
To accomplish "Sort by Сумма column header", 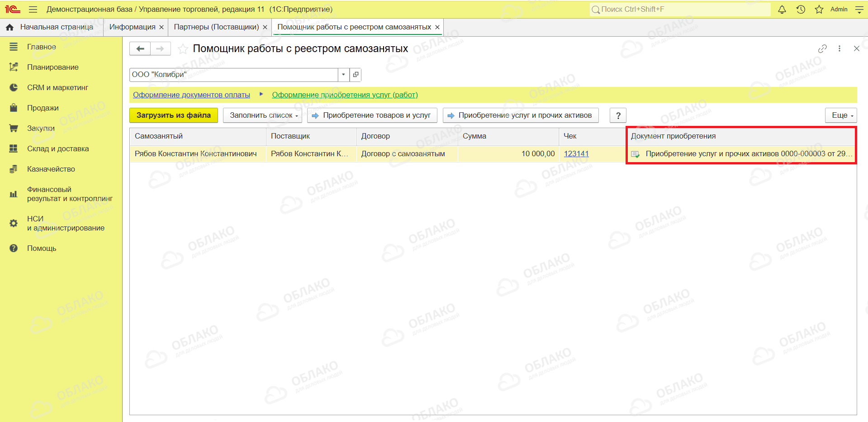I will pyautogui.click(x=508, y=136).
